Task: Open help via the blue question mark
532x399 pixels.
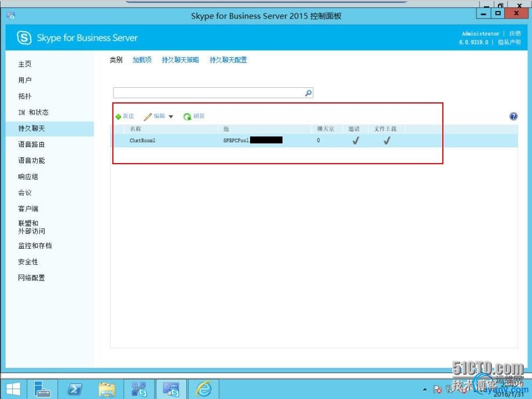Action: pyautogui.click(x=513, y=116)
